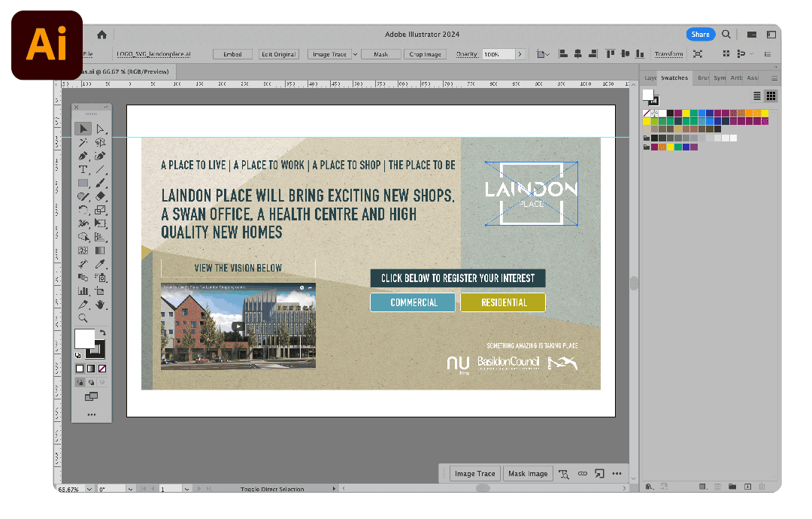Select the Direct Selection tool
Viewport: 812px width, 519px height.
pos(100,129)
